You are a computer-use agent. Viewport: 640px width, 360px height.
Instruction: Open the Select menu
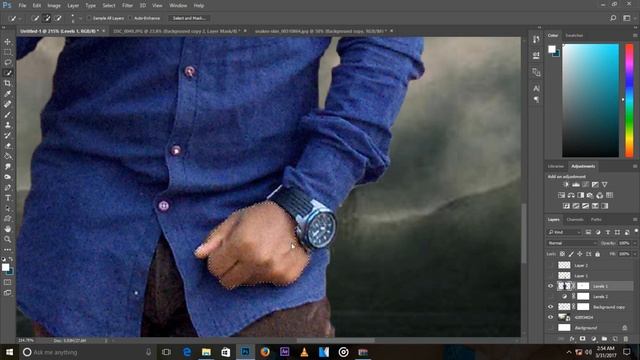click(x=109, y=6)
